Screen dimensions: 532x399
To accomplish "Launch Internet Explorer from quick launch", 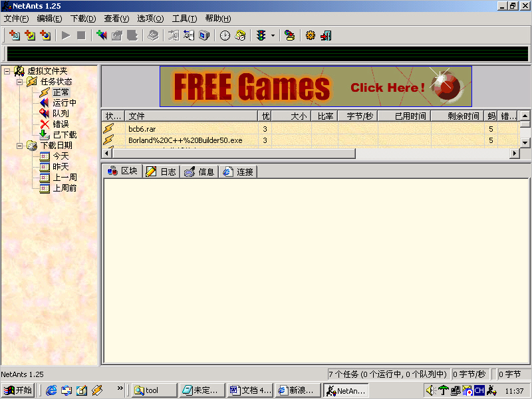I will point(51,390).
